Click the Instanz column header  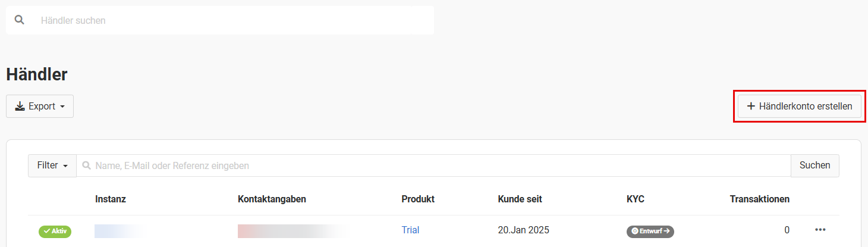111,199
